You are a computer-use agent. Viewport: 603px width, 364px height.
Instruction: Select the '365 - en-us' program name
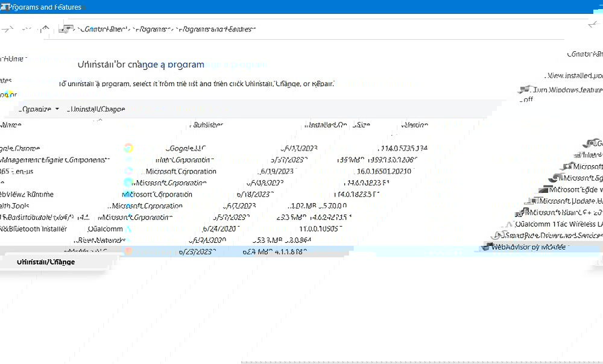click(x=17, y=171)
